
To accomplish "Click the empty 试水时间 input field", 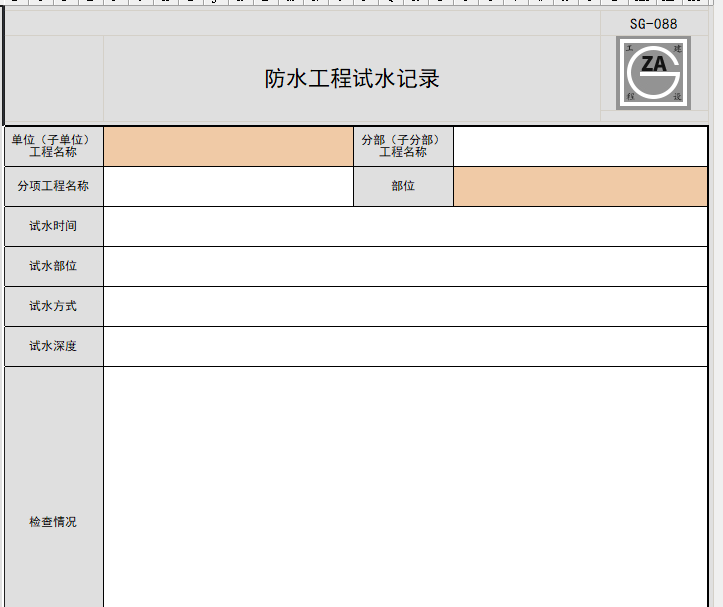I will pos(405,226).
